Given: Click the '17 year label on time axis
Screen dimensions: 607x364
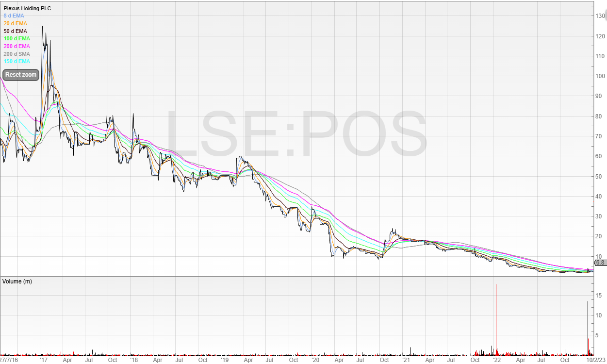Looking at the screenshot, I should click(44, 360).
